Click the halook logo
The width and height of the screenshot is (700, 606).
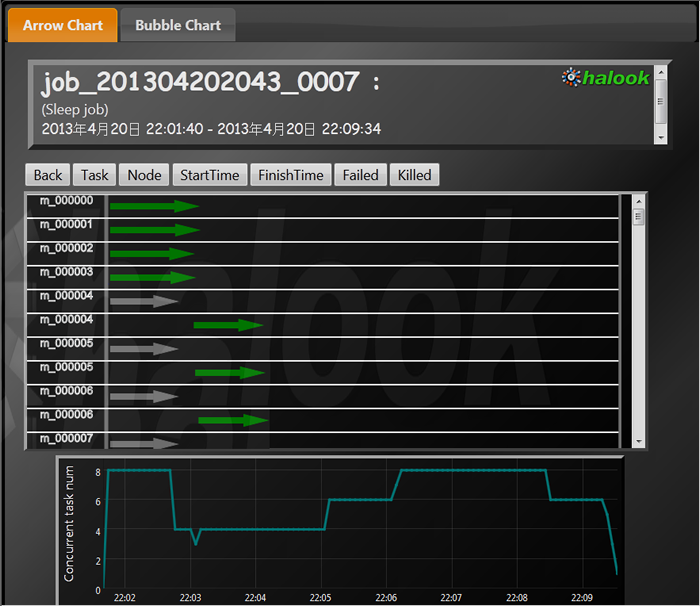[x=605, y=78]
